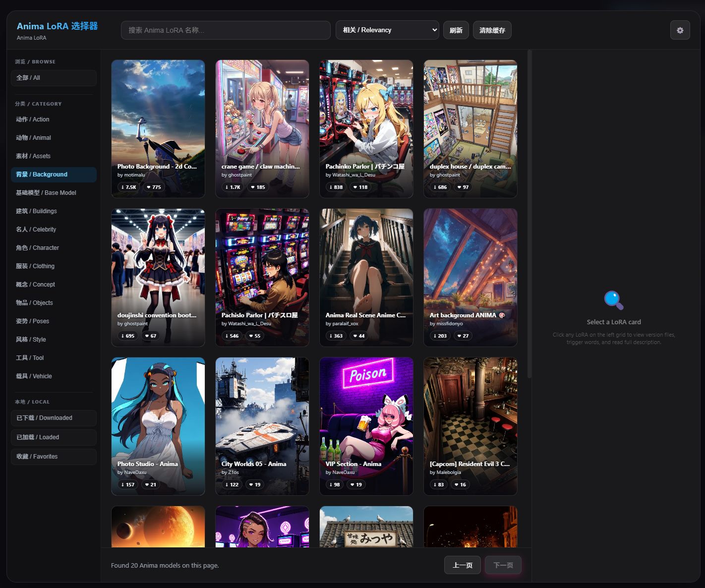Click download count 546 on Pachislo Parlor card

[x=232, y=336]
